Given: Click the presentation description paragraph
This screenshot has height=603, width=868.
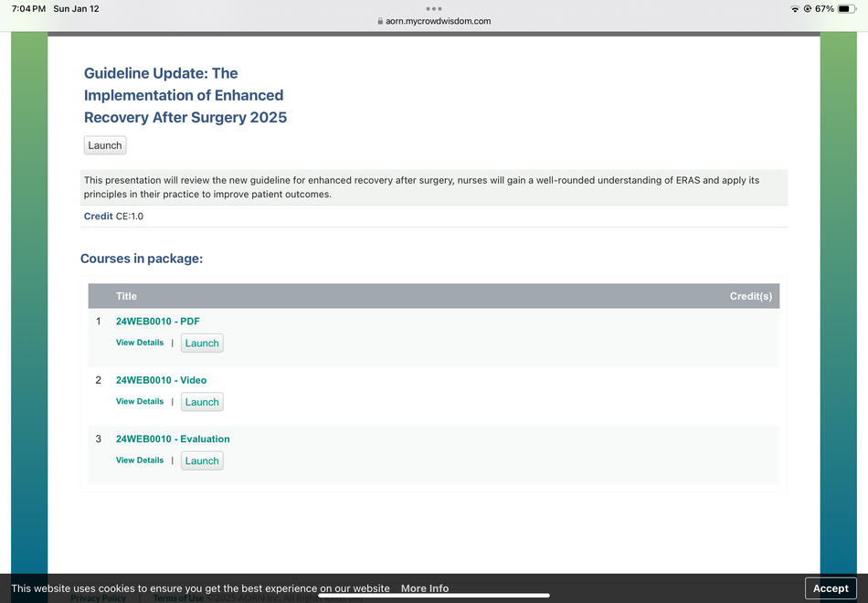Looking at the screenshot, I should click(x=433, y=187).
